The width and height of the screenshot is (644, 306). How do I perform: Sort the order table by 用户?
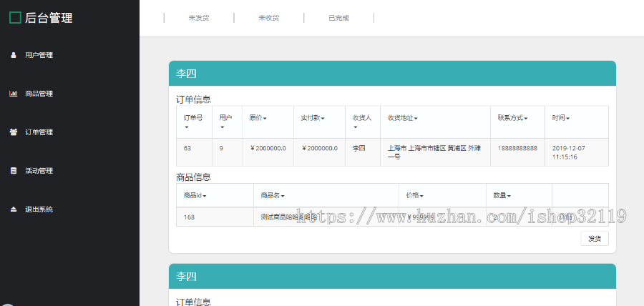(x=226, y=122)
